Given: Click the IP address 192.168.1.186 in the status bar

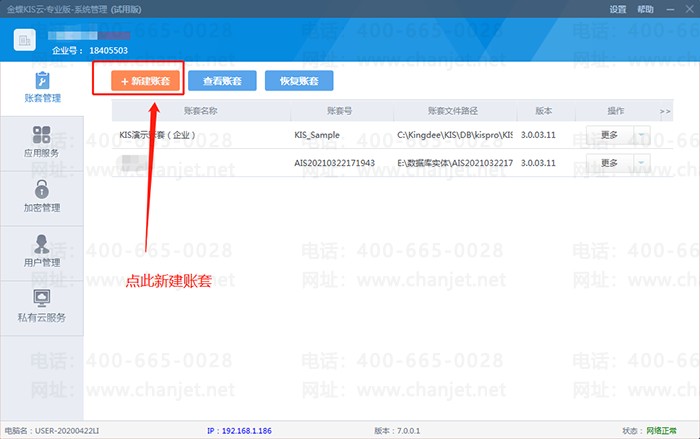Looking at the screenshot, I should point(239,431).
